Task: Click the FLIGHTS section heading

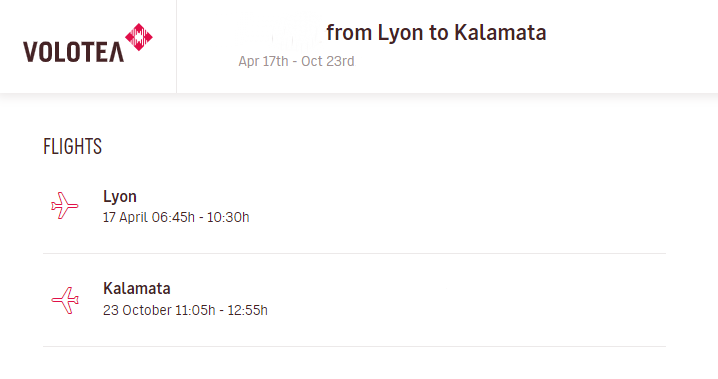Action: tap(72, 146)
